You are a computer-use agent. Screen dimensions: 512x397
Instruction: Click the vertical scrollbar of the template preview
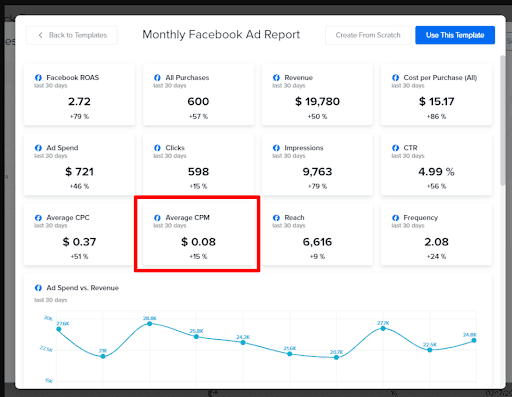(503, 120)
